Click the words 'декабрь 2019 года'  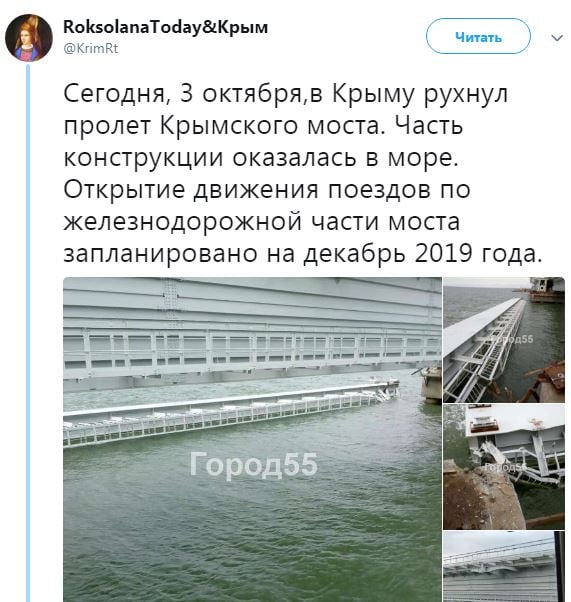click(423, 254)
